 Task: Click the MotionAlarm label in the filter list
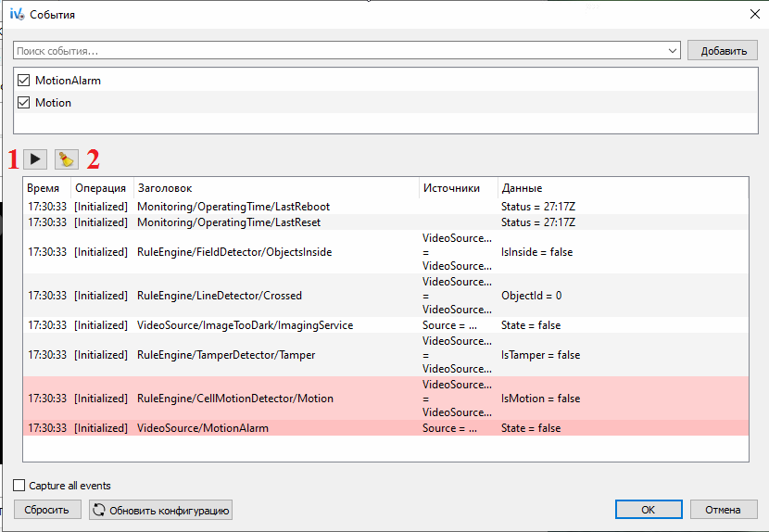[69, 81]
